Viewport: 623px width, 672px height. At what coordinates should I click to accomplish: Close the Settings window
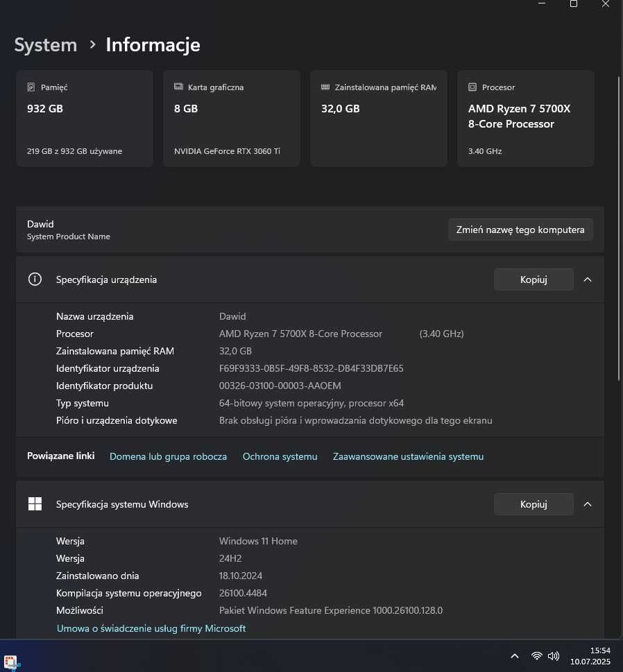point(606,3)
